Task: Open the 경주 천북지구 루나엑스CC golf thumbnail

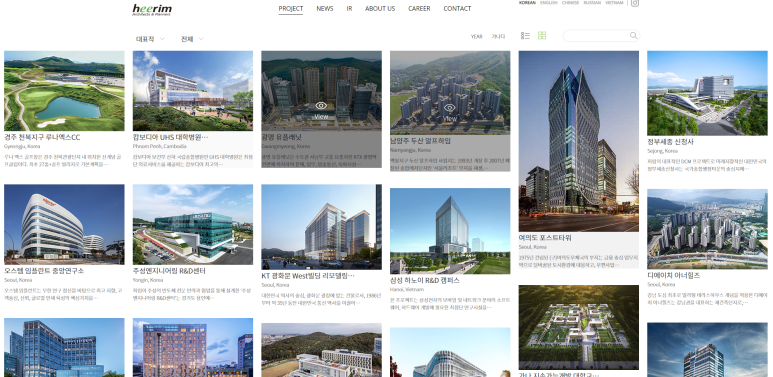Action: (x=64, y=91)
